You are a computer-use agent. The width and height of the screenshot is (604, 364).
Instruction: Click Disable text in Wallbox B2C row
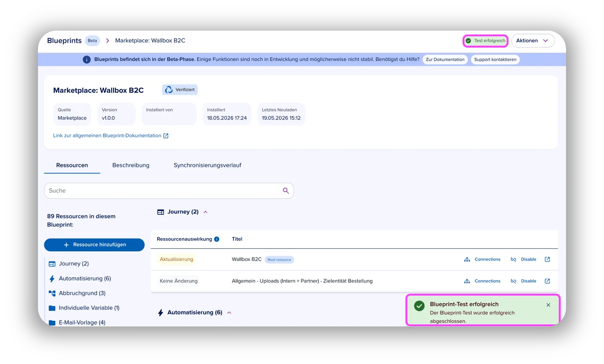(x=528, y=259)
